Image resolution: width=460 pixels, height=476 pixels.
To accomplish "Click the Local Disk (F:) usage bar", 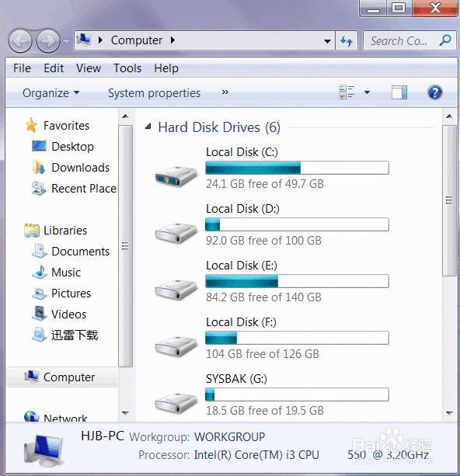I will pyautogui.click(x=297, y=338).
